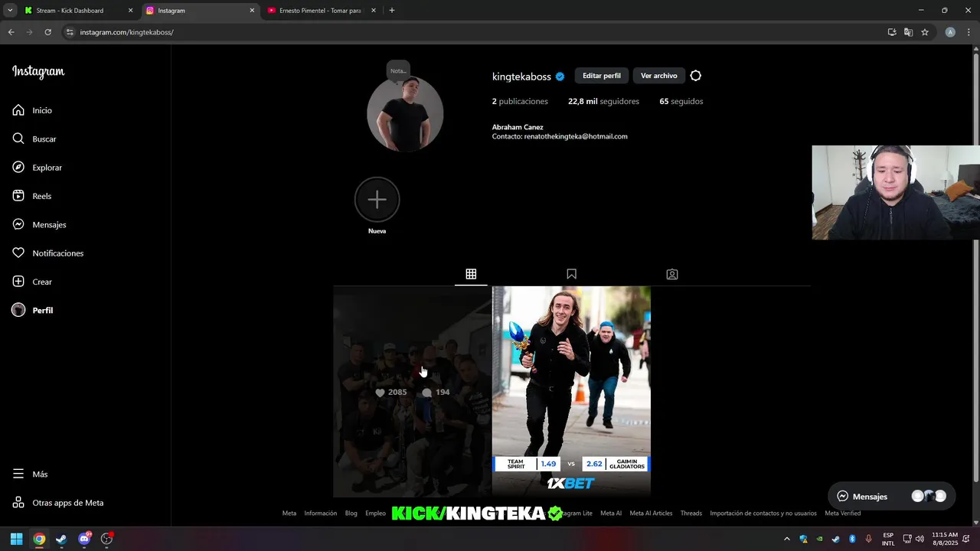Click the Meta AI Articles footer link
Viewport: 980px width, 551px height.
pos(651,514)
